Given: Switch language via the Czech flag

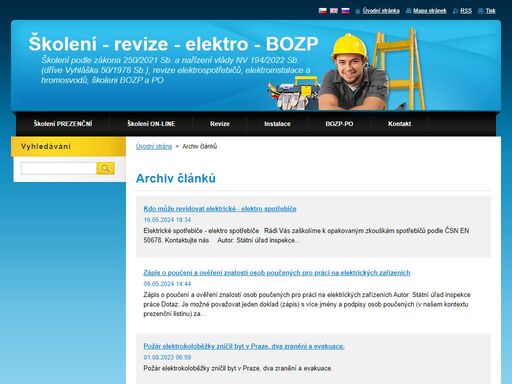Looking at the screenshot, I should [322, 11].
